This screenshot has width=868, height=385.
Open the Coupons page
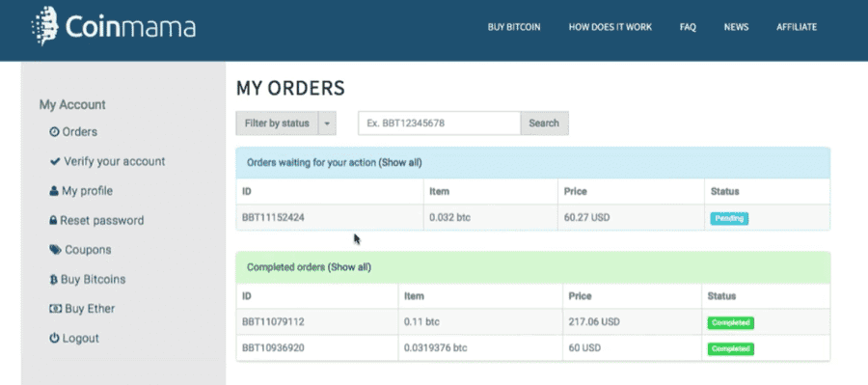(88, 250)
